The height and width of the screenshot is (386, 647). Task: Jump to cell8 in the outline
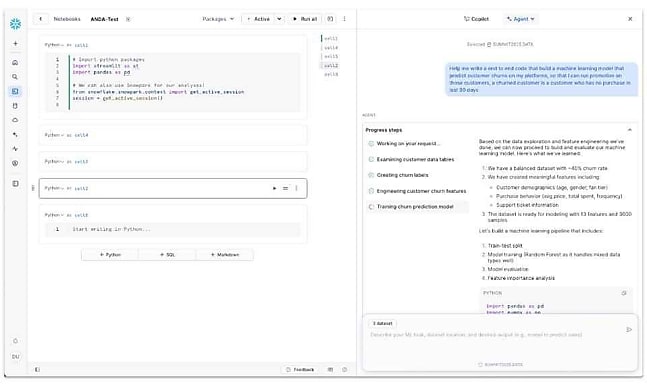click(331, 75)
